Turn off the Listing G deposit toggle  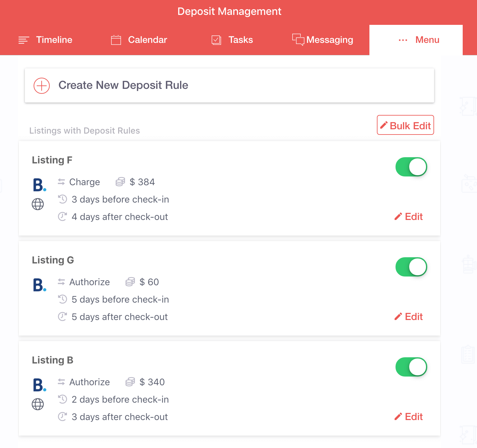[411, 267]
